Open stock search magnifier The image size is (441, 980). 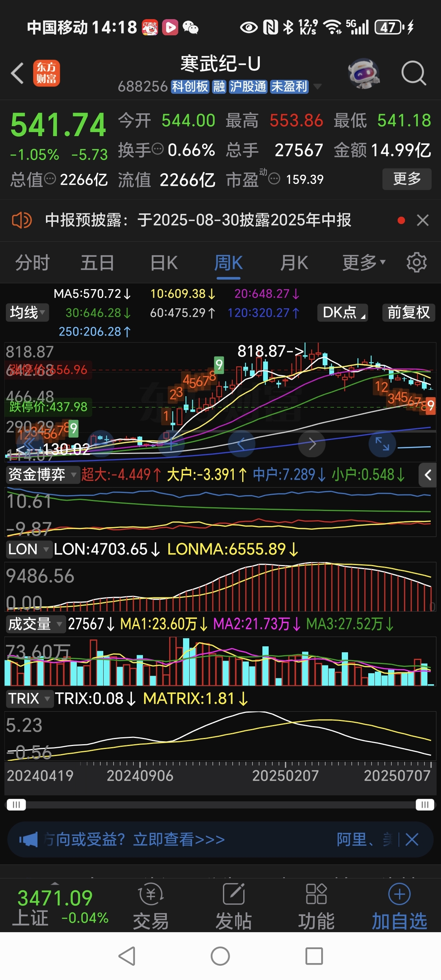click(414, 73)
